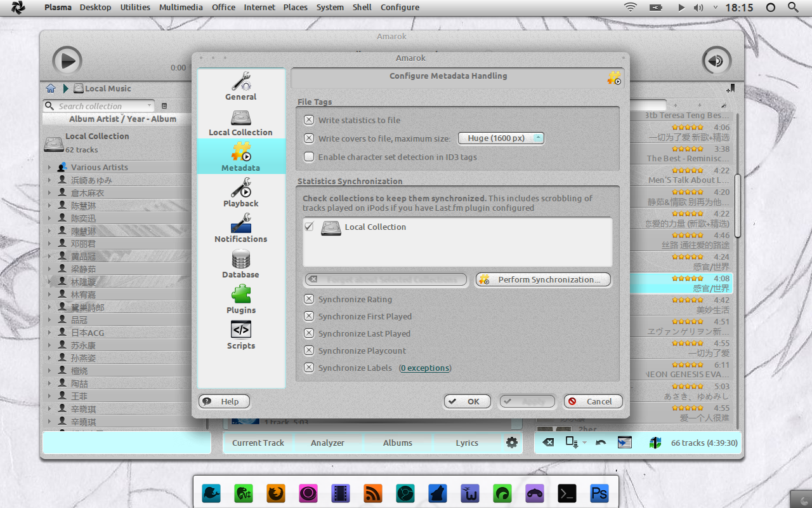The height and width of the screenshot is (508, 812).
Task: Toggle Write covers to file checkbox
Action: (309, 138)
